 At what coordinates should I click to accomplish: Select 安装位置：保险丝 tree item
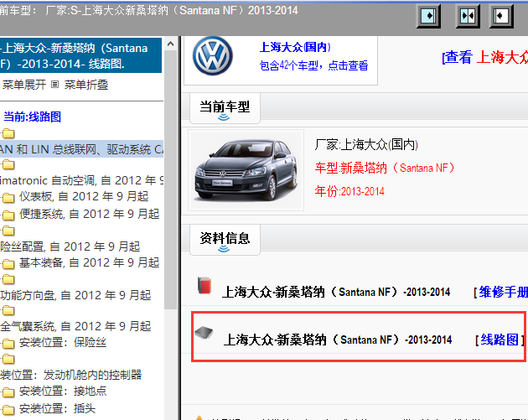pyautogui.click(x=63, y=343)
